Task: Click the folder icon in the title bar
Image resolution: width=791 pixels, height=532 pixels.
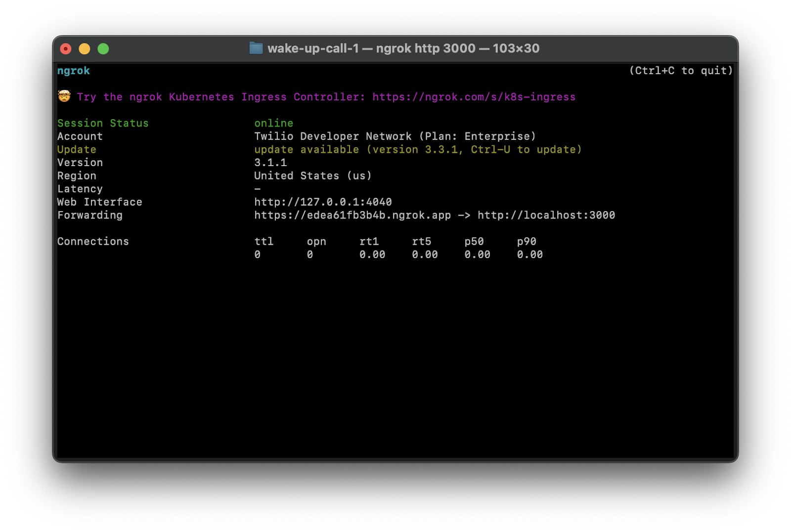Action: click(x=256, y=48)
